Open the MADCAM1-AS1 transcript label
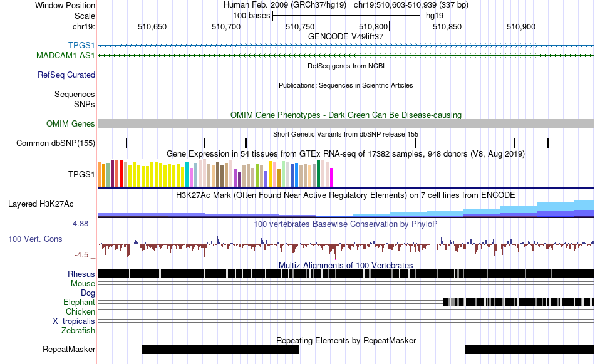595x364 pixels. [66, 55]
